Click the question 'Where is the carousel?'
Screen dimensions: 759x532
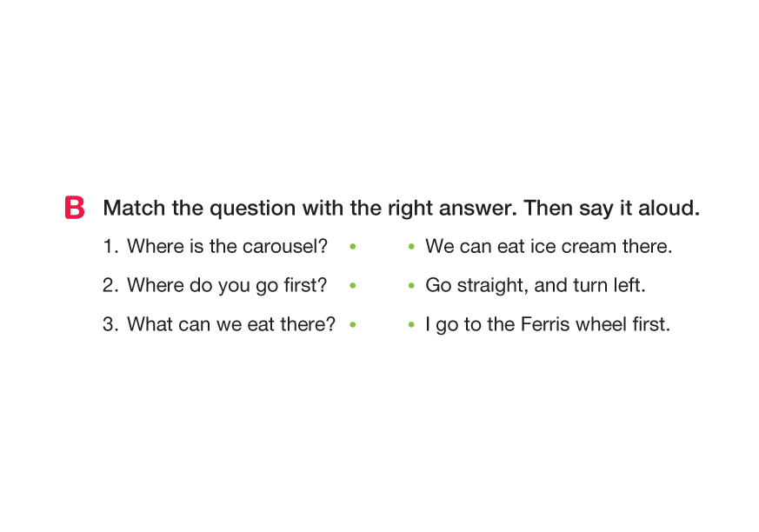[x=227, y=247]
